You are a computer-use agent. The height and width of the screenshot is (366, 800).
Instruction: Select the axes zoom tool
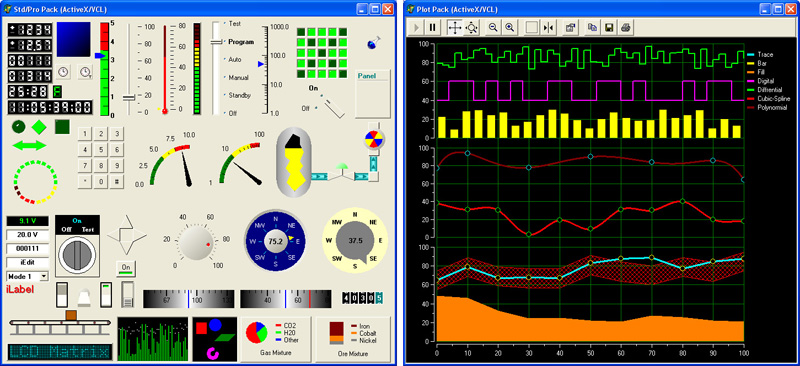click(471, 28)
